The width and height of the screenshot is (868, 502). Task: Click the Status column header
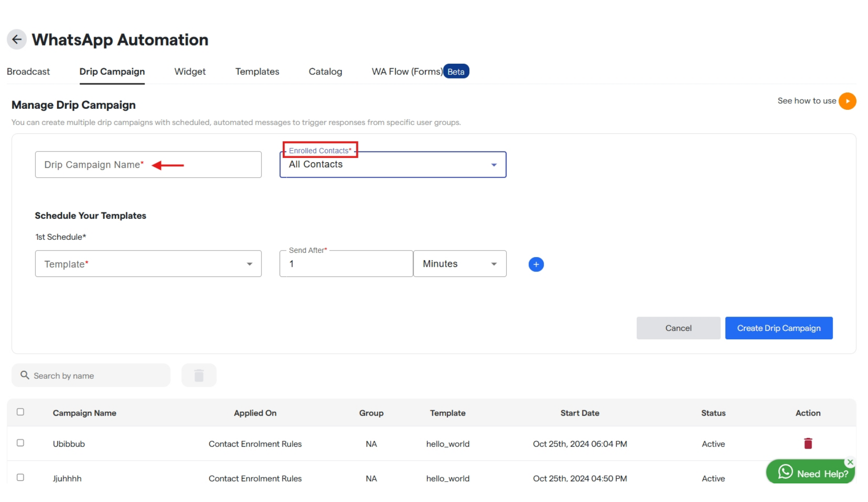point(714,413)
